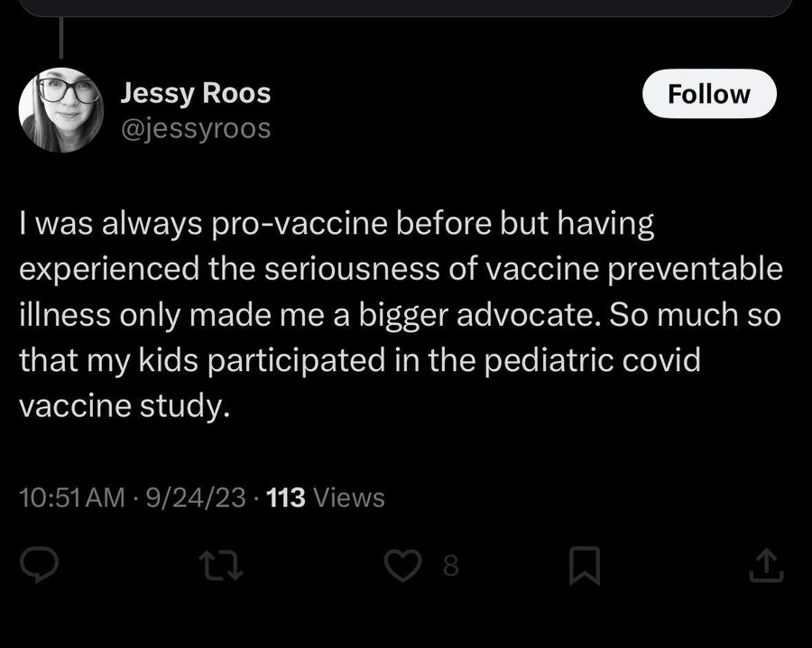Open Jessy Roos's profile picture

[60, 109]
